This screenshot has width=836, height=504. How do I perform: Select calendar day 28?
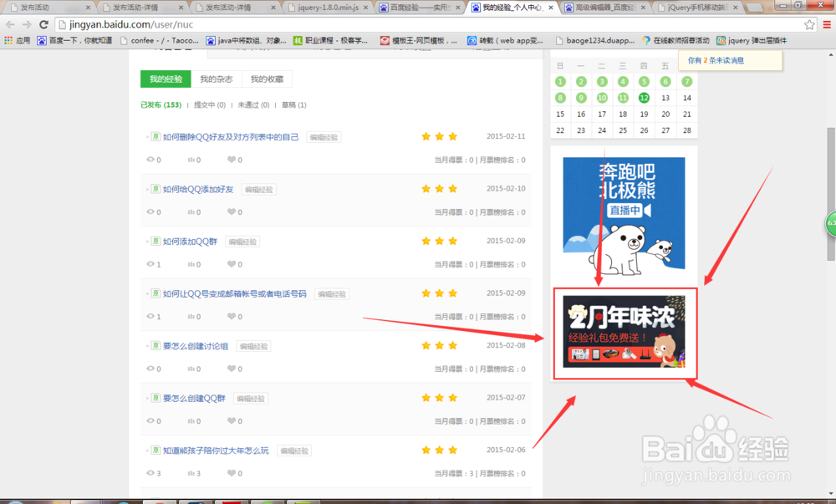tap(686, 130)
